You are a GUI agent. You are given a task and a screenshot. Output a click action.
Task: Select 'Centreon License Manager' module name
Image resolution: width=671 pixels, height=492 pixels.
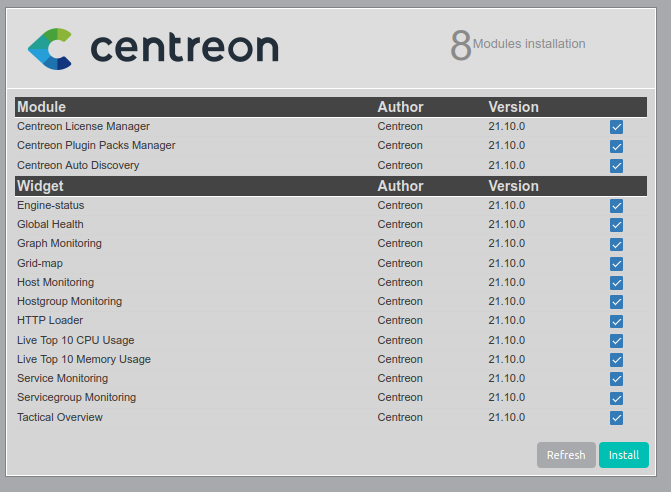tap(83, 126)
